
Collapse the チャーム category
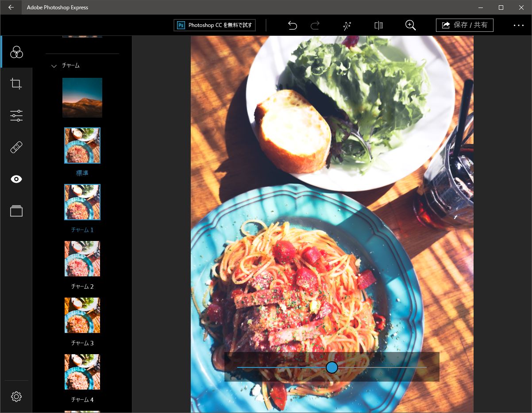coord(54,66)
